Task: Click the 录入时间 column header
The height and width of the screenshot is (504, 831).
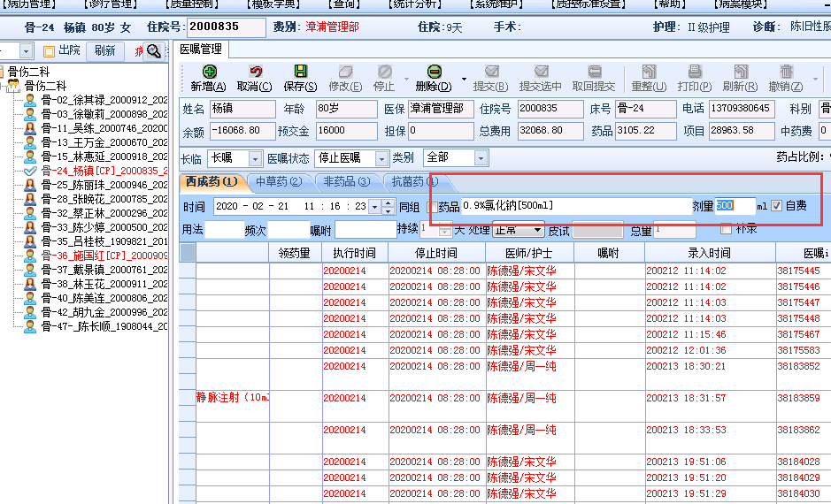Action: pos(710,253)
